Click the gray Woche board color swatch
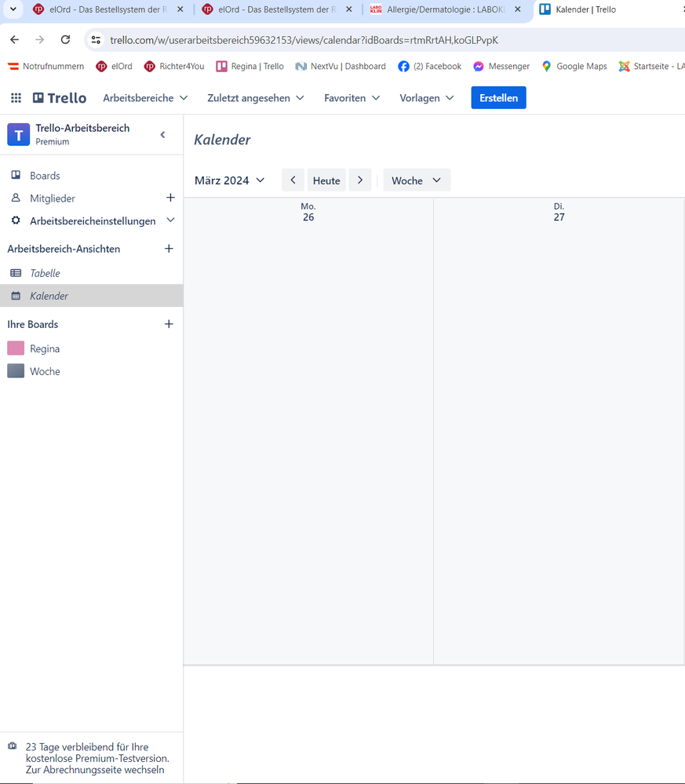685x784 pixels. 16,371
